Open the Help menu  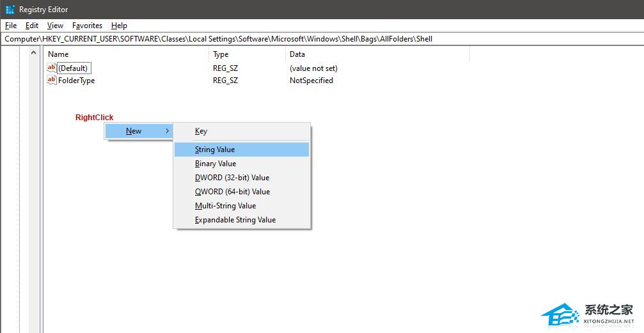pyautogui.click(x=119, y=26)
